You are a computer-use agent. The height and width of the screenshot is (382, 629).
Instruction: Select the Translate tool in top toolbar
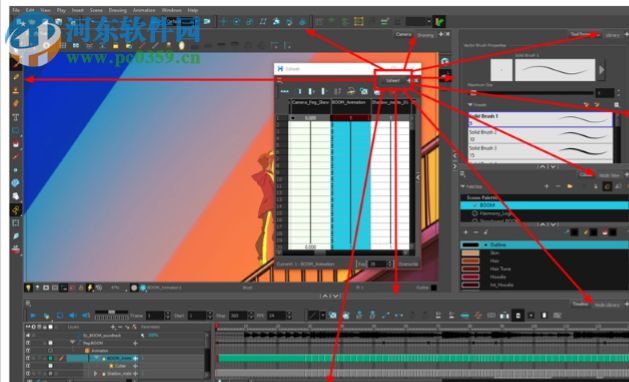[223, 21]
